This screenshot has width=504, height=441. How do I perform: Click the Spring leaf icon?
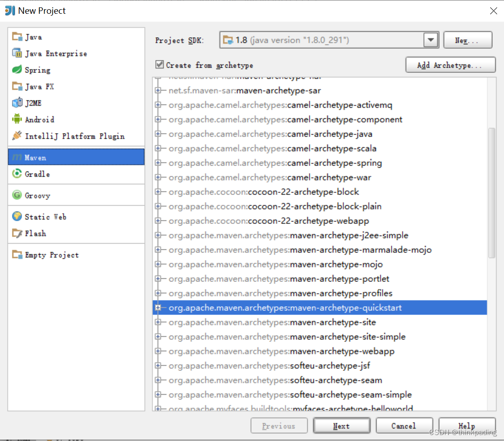(x=17, y=69)
